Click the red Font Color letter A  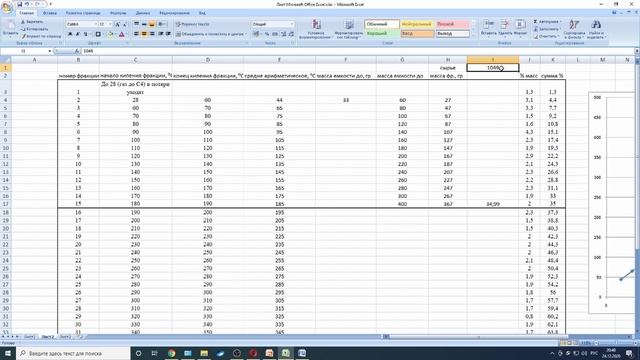click(122, 34)
